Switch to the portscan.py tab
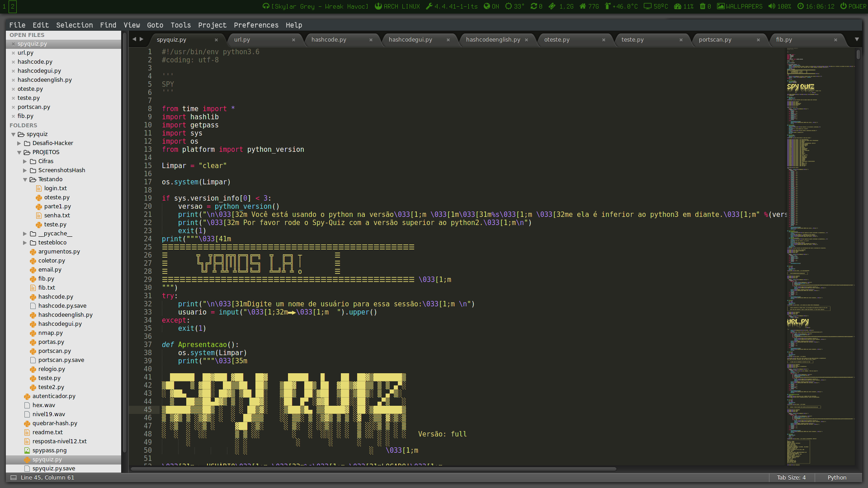The height and width of the screenshot is (488, 868). [x=715, y=40]
